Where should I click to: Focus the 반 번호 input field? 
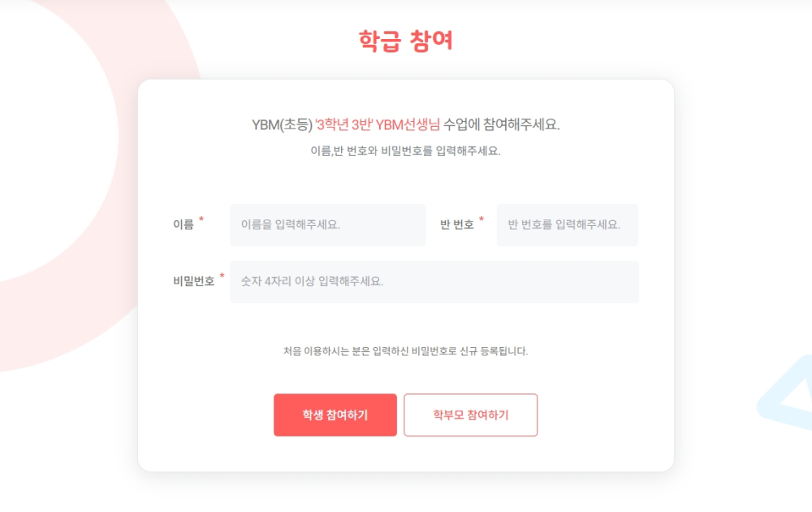567,225
